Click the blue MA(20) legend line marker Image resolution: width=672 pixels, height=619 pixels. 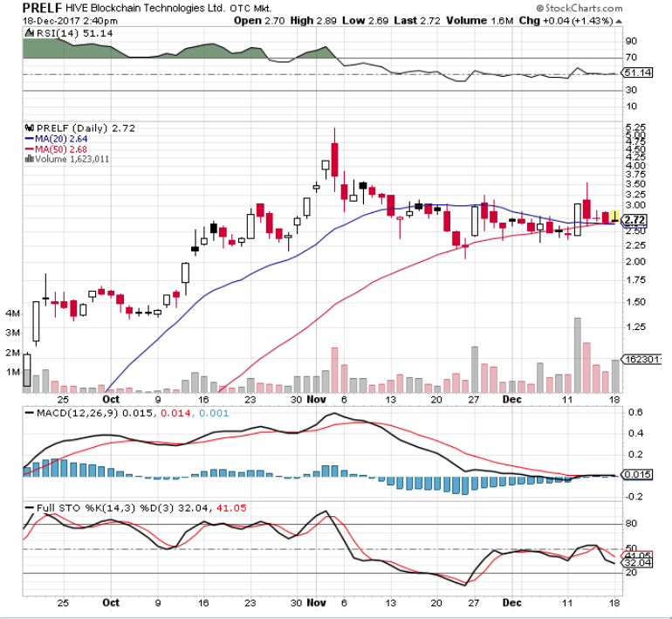tap(29, 138)
